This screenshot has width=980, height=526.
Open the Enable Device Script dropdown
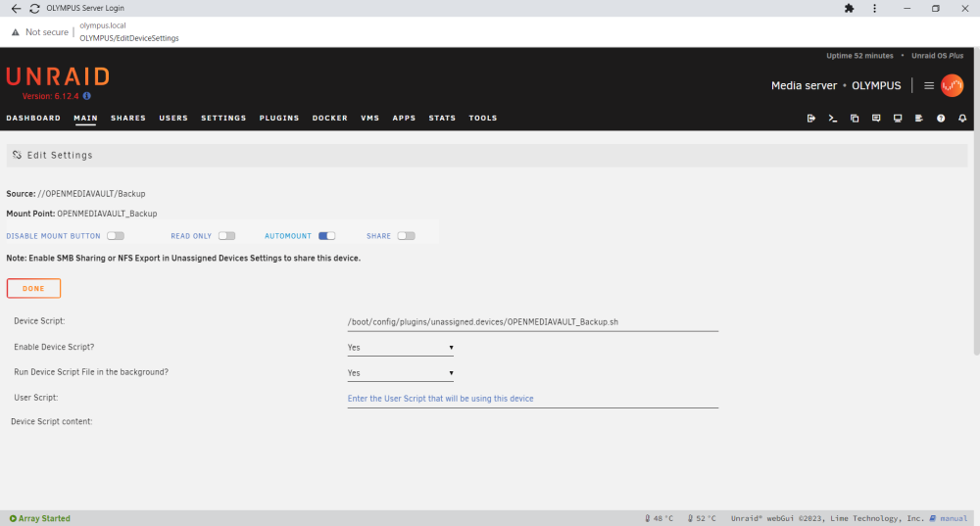click(401, 348)
